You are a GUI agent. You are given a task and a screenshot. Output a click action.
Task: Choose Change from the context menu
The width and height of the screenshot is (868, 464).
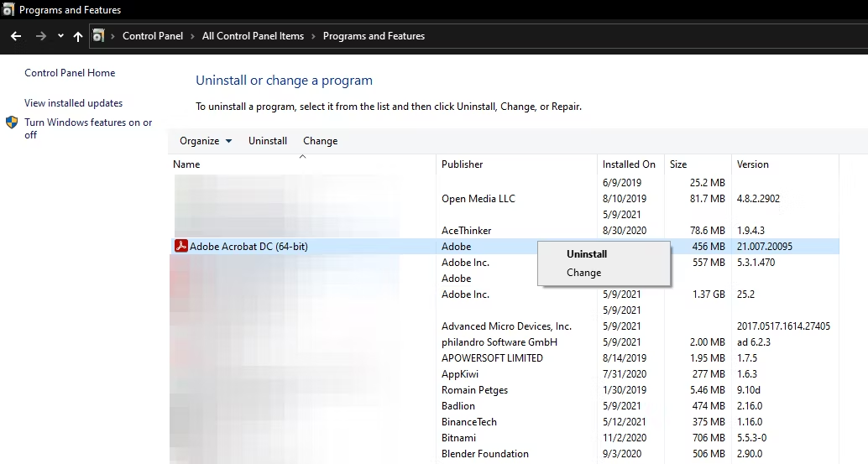[x=583, y=273]
